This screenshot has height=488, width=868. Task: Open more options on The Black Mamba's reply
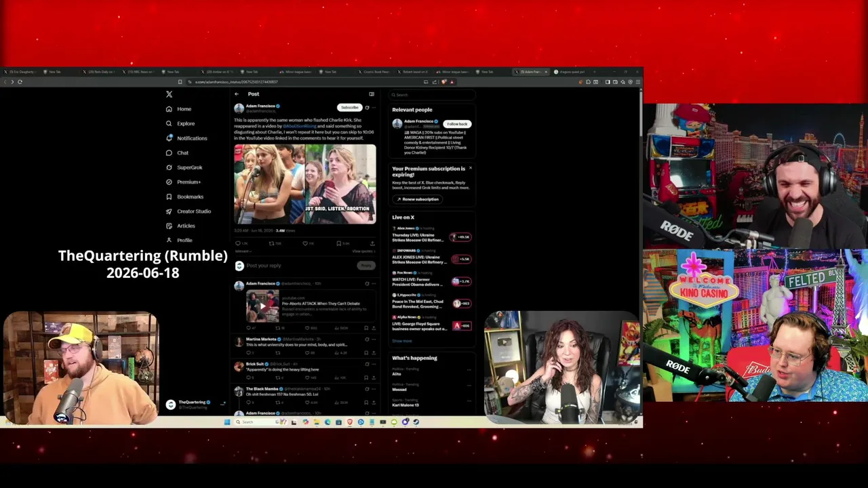click(x=374, y=389)
